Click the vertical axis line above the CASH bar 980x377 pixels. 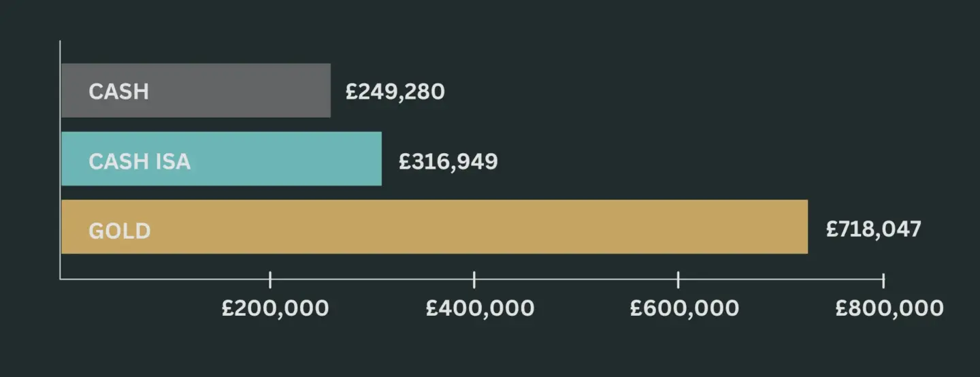(61, 52)
